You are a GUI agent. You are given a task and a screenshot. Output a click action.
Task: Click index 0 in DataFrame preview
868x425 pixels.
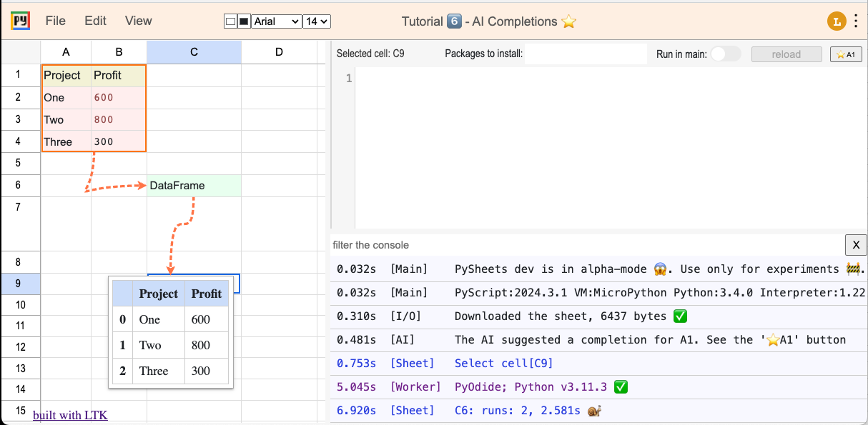(x=122, y=319)
